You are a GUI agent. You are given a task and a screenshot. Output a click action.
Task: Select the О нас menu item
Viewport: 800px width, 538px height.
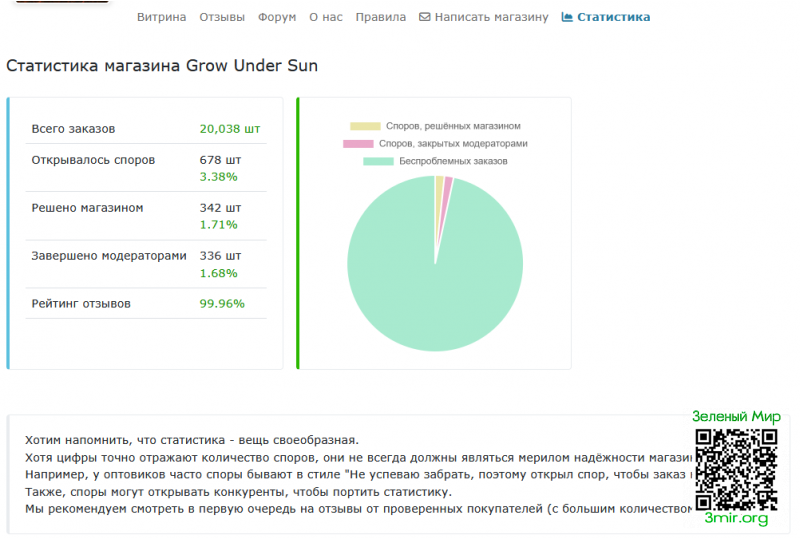tap(326, 17)
